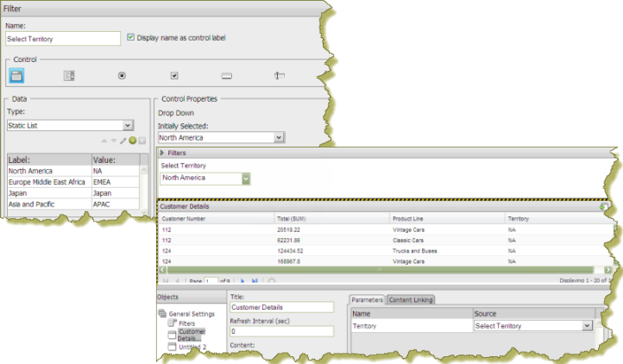623x364 pixels.
Task: Click the Label column header in static list
Action: click(49, 160)
